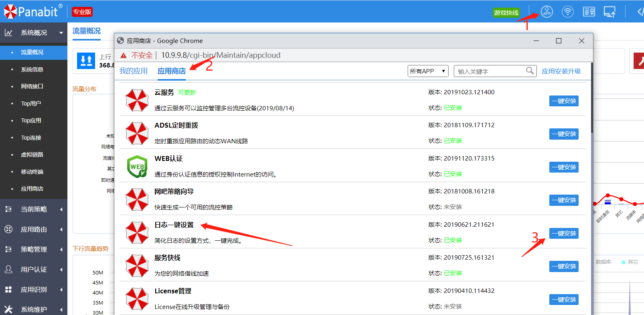Viewport: 644px width, 315px height.
Task: Click the Panabit logo
Action: pos(33,11)
